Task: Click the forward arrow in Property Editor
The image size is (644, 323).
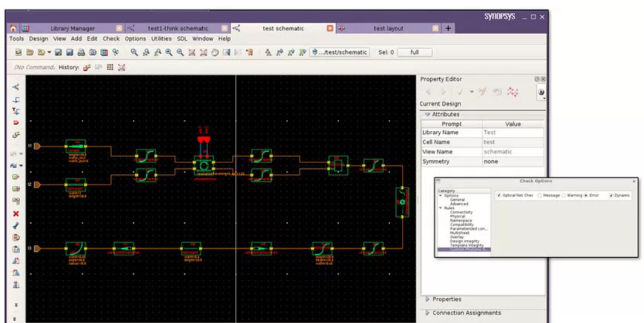Action: pos(443,92)
